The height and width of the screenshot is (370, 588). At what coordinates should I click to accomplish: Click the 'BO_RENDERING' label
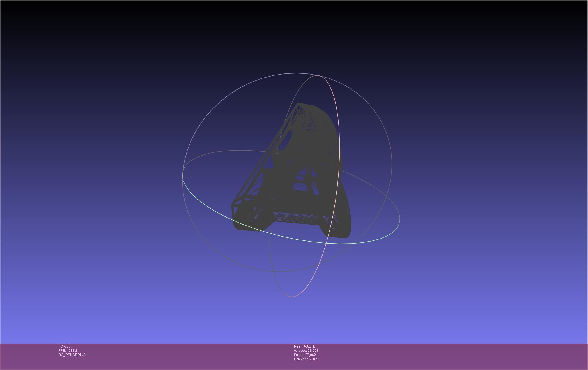[72, 355]
